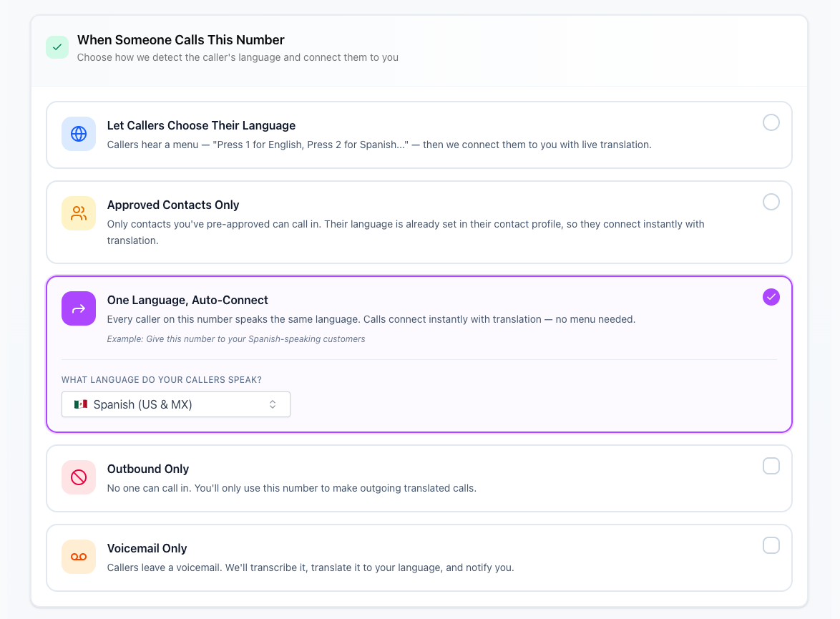Click the globe icon for language choice menu

(x=78, y=134)
